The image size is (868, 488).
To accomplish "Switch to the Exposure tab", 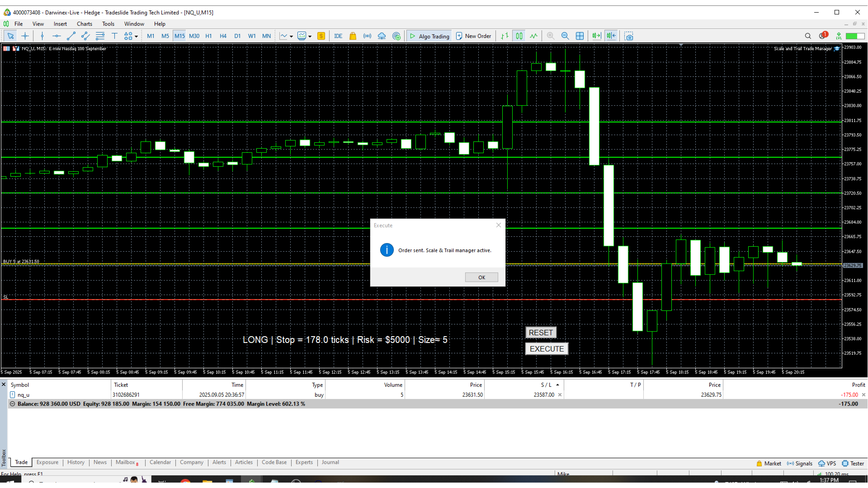I will coord(47,462).
